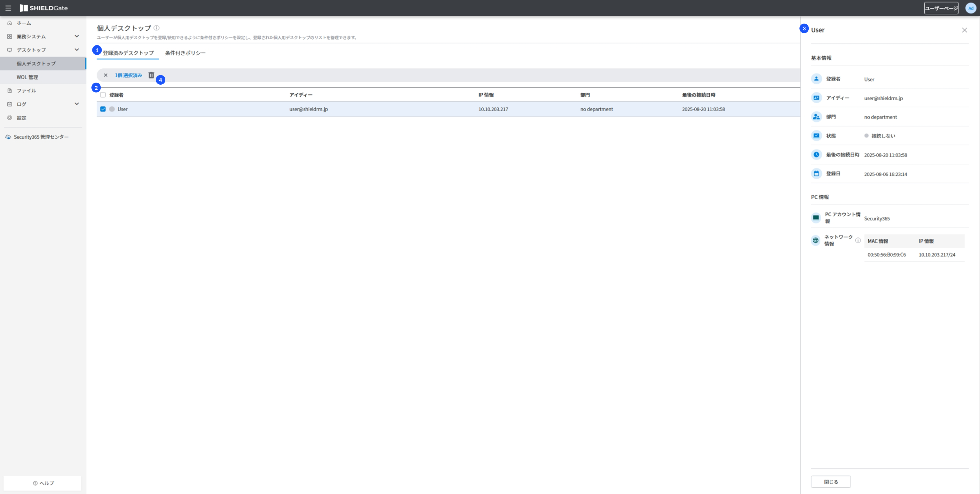Sort by 部門 column header
This screenshot has height=494, width=980.
click(585, 95)
